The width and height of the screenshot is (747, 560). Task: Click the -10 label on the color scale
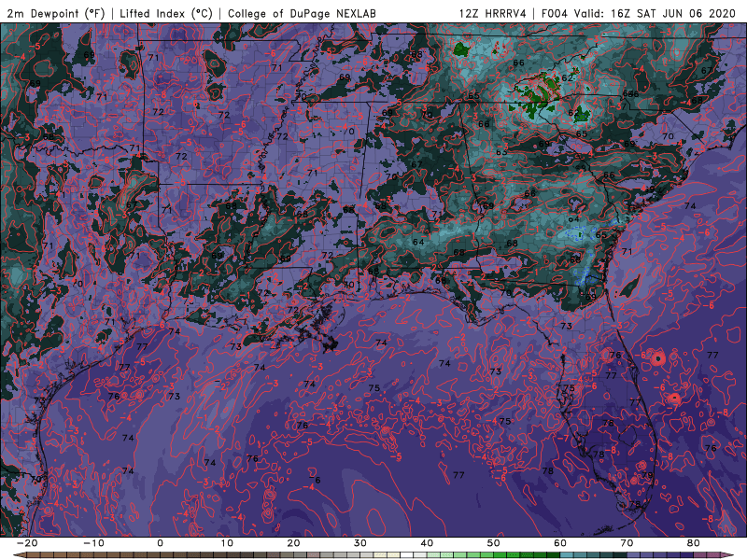[94, 543]
